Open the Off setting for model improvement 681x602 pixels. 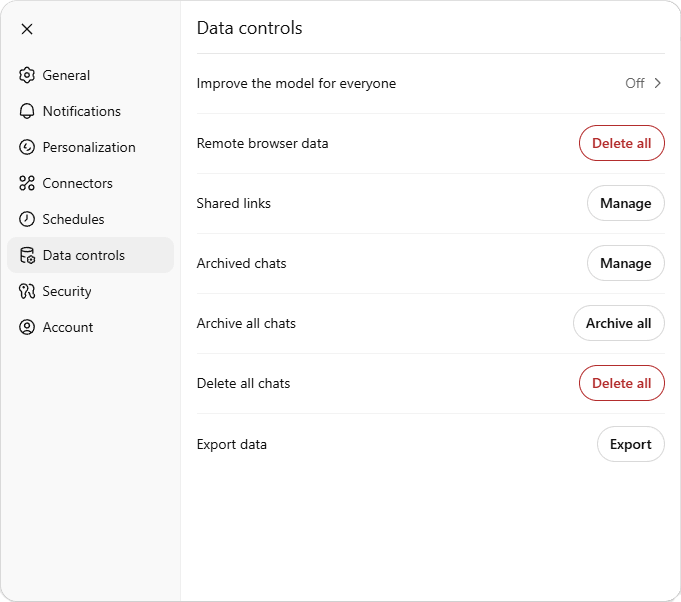tap(635, 83)
